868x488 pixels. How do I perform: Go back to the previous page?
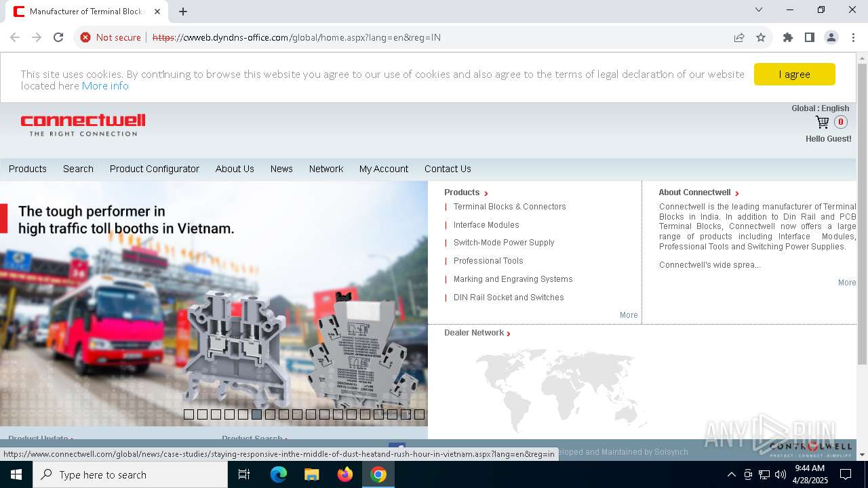(x=15, y=37)
